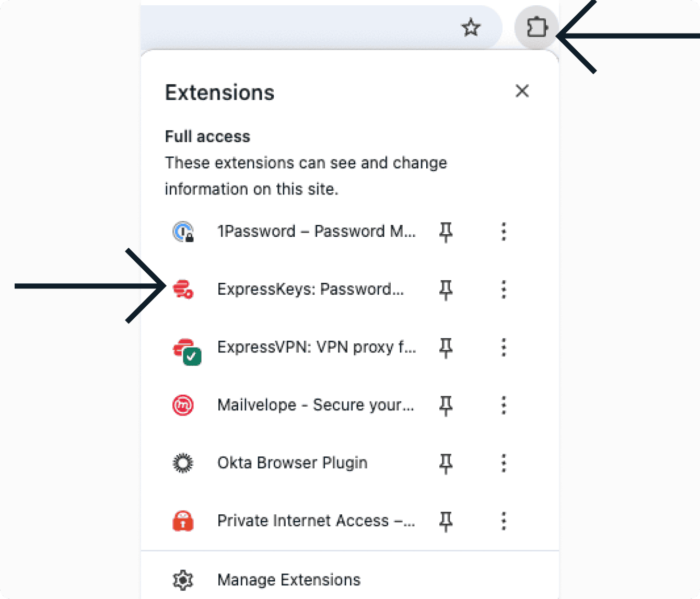Click the Extensions puzzle piece toolbar icon
The image size is (700, 599).
tap(536, 27)
